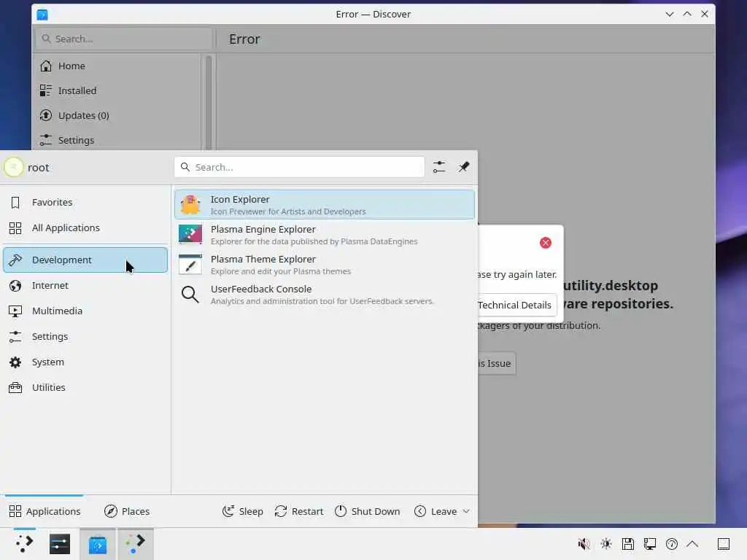
Task: Focus the Discover search field
Action: pyautogui.click(x=124, y=39)
